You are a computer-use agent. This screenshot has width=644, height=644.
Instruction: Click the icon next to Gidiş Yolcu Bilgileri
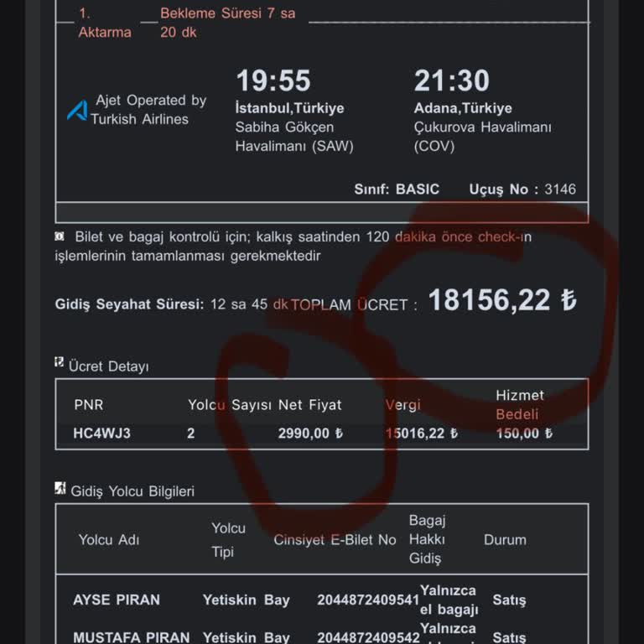coord(60,488)
